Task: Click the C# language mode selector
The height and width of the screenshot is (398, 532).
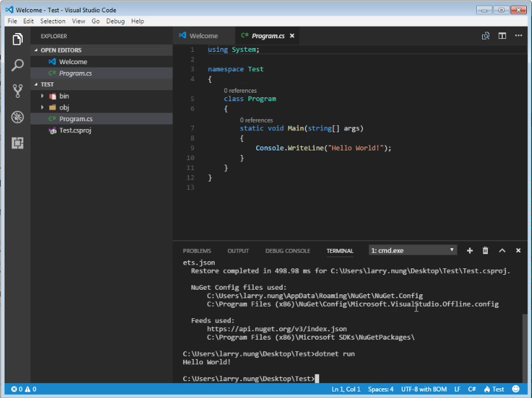Action: pos(472,389)
